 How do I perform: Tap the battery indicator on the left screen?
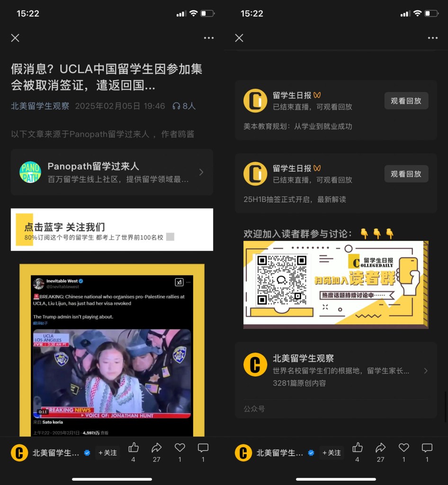point(207,13)
